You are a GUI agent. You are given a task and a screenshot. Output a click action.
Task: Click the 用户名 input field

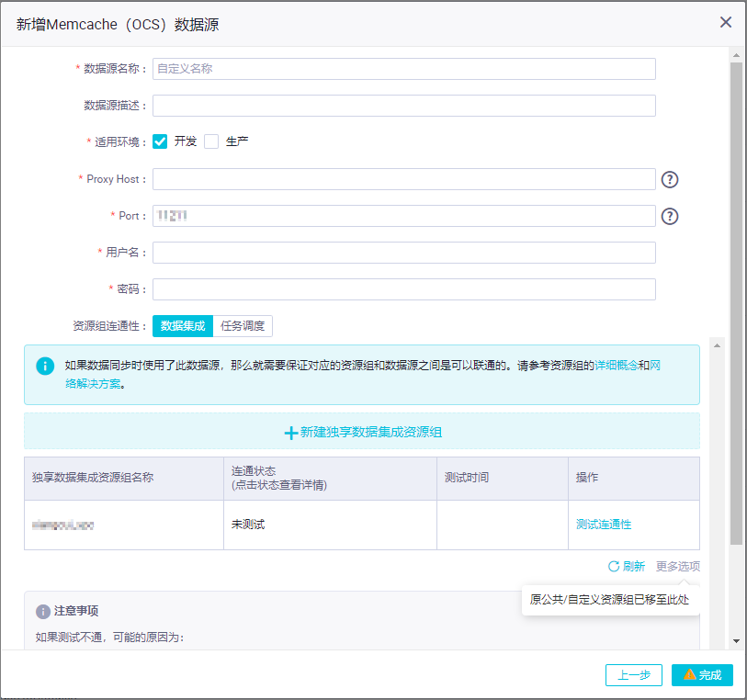click(x=404, y=253)
